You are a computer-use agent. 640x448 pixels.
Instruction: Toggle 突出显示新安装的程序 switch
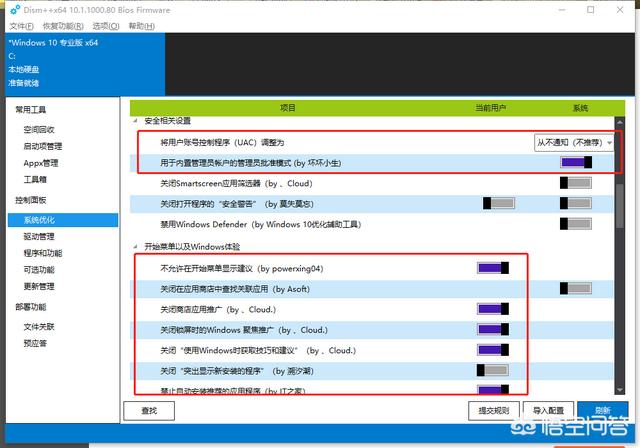coord(493,370)
